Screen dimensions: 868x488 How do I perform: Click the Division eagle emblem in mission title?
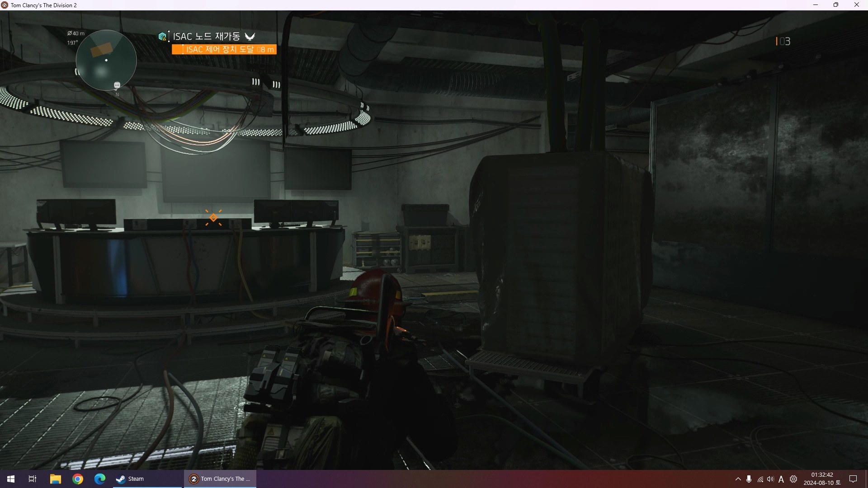coord(250,37)
